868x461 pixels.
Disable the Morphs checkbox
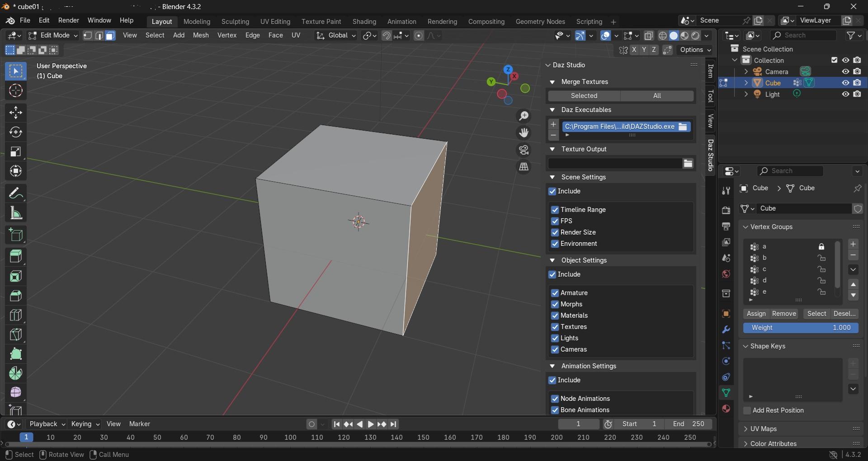click(x=555, y=304)
